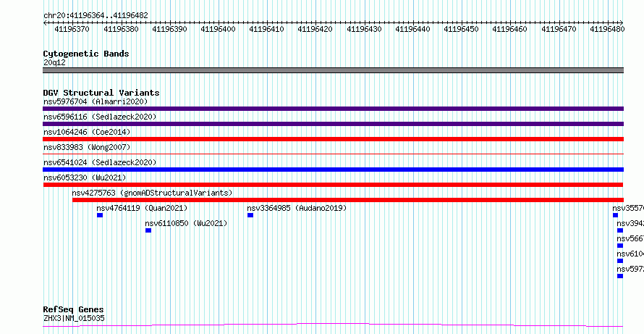Click the nsv1064246 (Coe2014) label
Image resolution: width=644 pixels, height=334 pixels.
click(87, 132)
